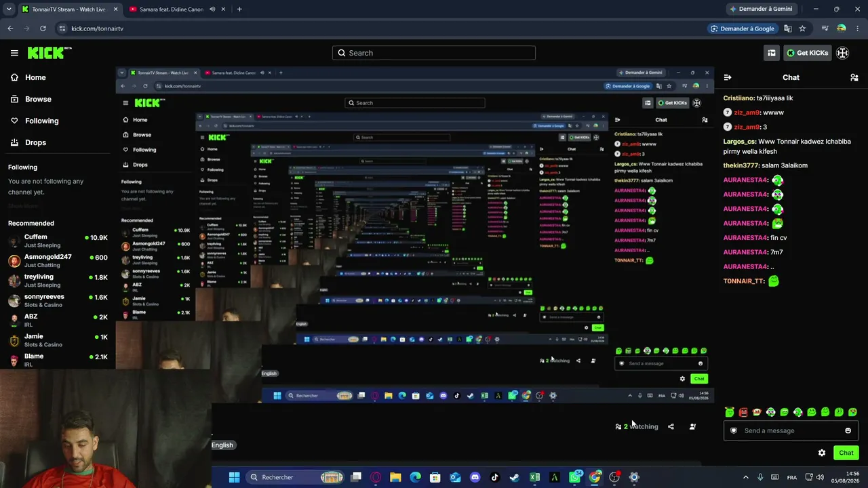The height and width of the screenshot is (488, 868).
Task: Open the Kick hamburger sidebar menu
Action: coord(14,53)
